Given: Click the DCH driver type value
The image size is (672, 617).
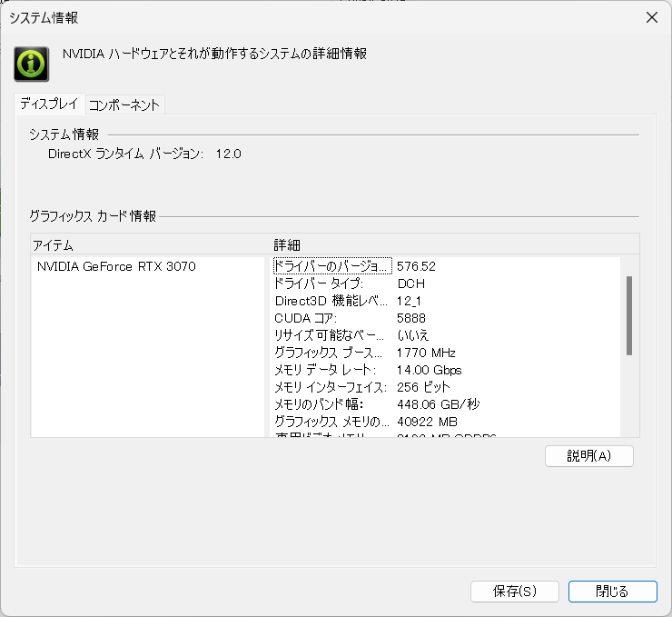Looking at the screenshot, I should point(411,284).
